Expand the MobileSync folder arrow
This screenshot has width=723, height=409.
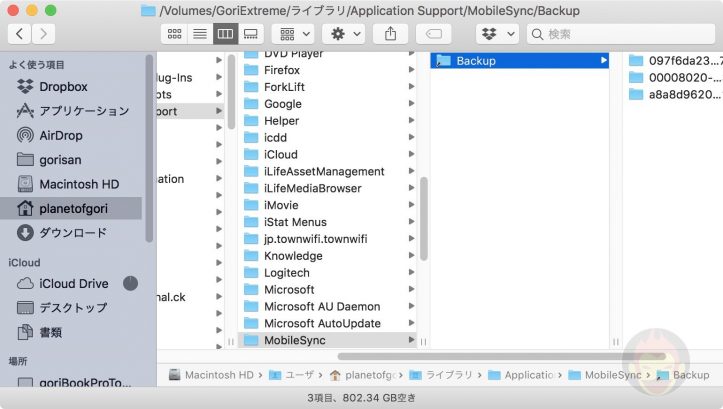pyautogui.click(x=411, y=340)
